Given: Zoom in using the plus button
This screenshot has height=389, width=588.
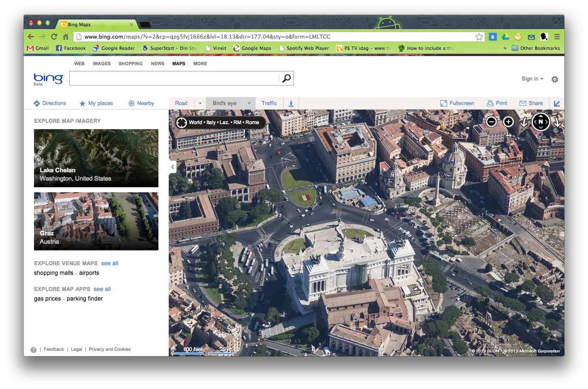Looking at the screenshot, I should point(508,121).
